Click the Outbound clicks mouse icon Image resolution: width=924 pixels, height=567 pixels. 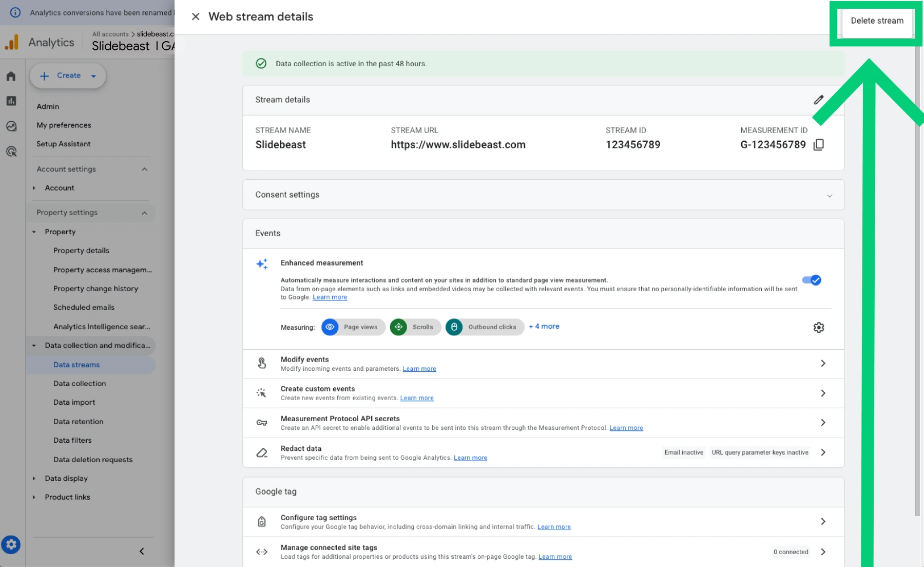click(x=454, y=327)
